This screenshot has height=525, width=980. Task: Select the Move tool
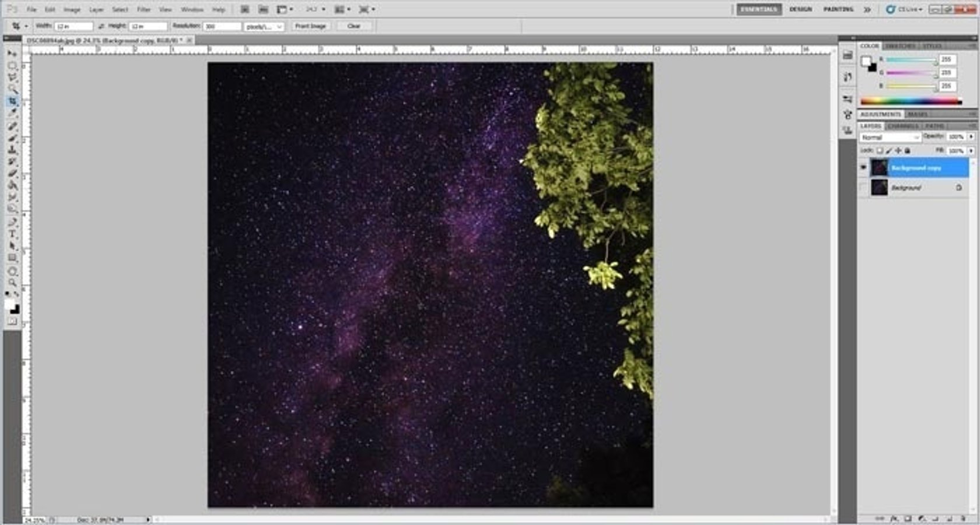pyautogui.click(x=12, y=52)
